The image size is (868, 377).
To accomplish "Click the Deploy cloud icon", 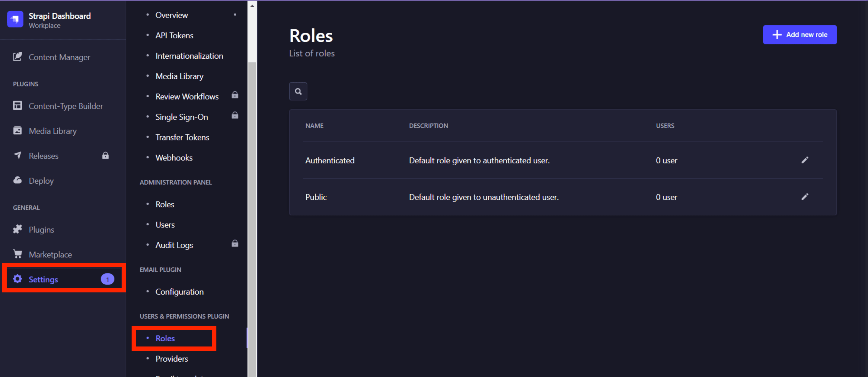I will (18, 180).
